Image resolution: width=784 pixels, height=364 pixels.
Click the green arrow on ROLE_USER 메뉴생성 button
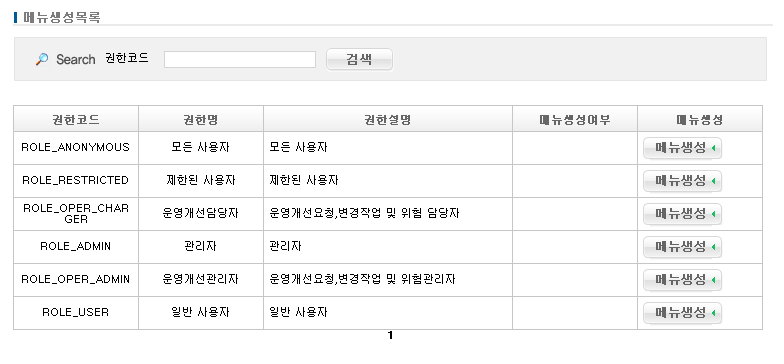pos(713,314)
